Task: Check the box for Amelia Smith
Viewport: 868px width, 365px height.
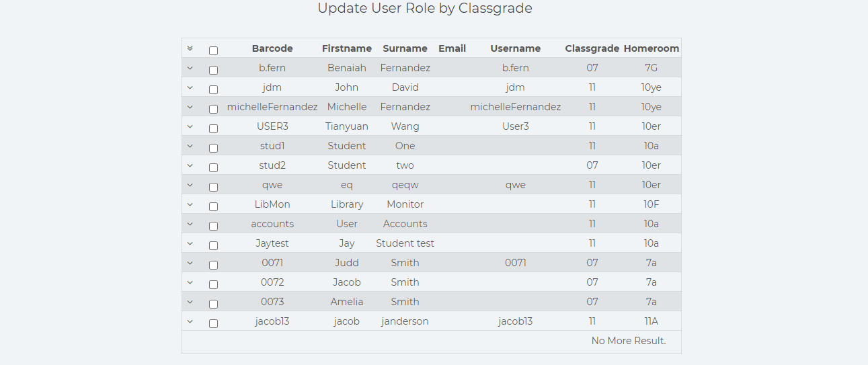Action: click(214, 304)
